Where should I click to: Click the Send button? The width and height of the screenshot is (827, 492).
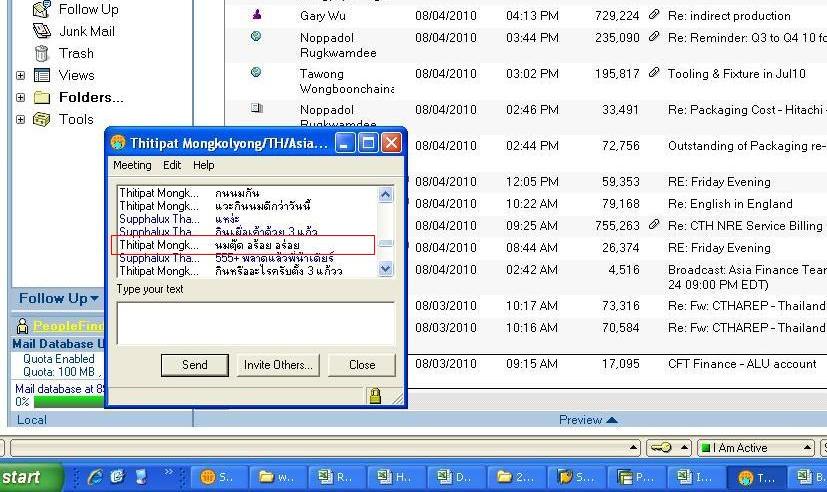[194, 365]
